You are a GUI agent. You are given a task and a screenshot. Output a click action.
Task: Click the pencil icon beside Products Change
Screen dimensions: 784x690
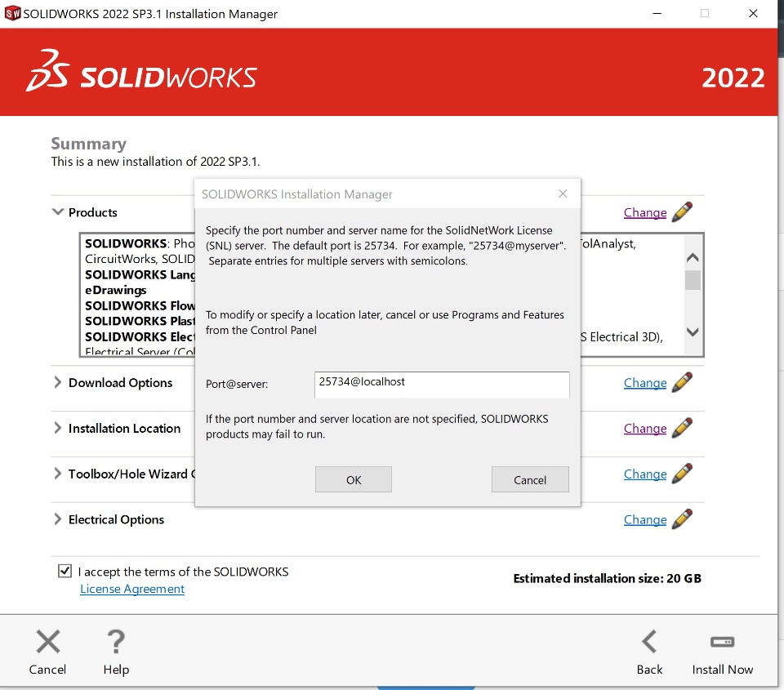pyautogui.click(x=682, y=212)
